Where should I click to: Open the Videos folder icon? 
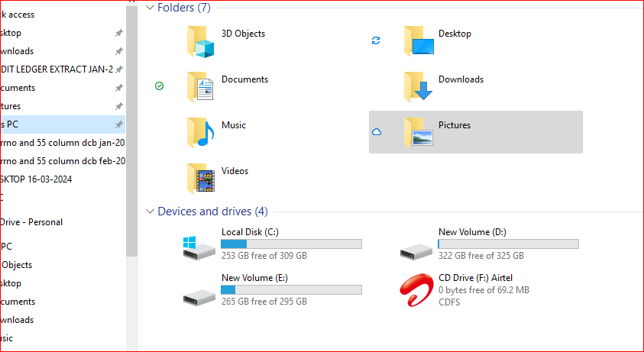point(201,178)
